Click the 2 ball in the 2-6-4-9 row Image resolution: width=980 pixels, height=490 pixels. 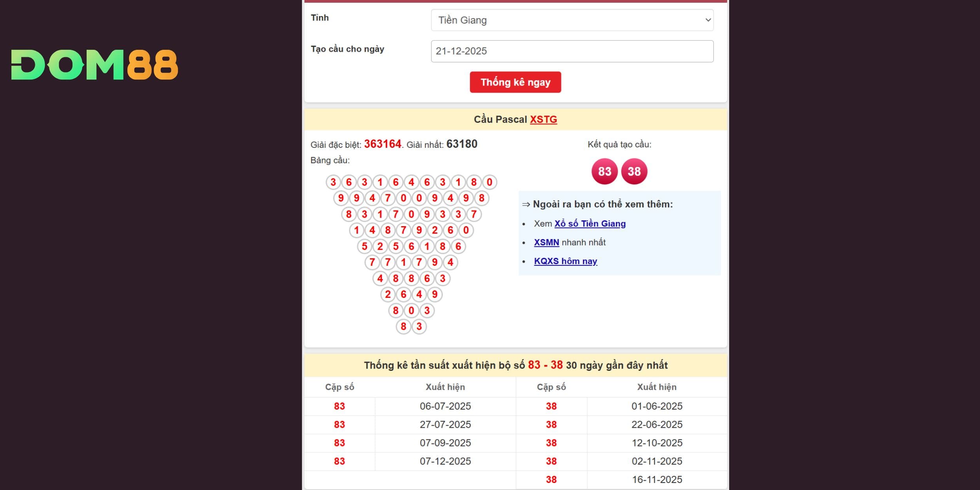click(x=388, y=294)
